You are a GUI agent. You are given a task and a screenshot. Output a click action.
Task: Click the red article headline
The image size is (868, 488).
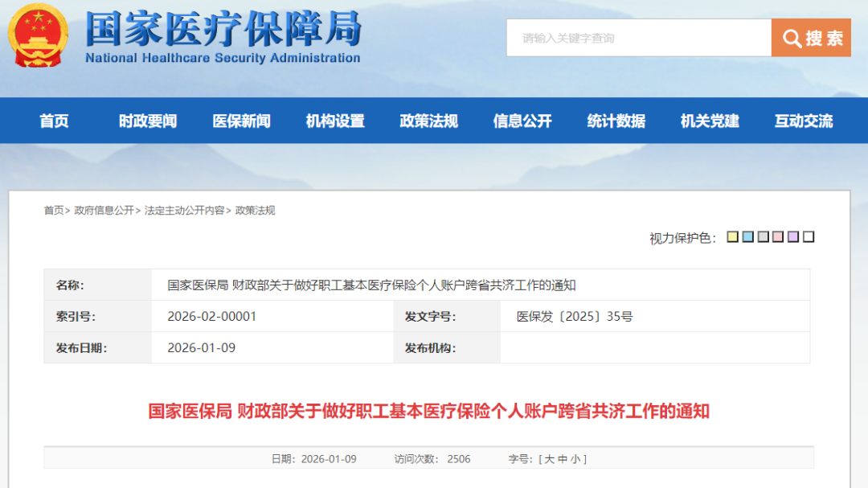(428, 411)
